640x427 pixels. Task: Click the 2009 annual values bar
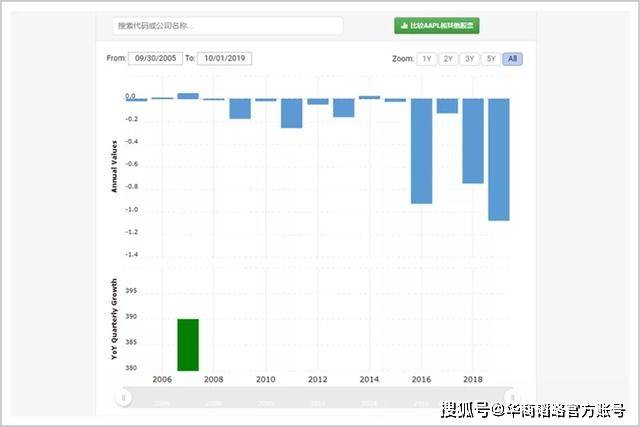240,108
